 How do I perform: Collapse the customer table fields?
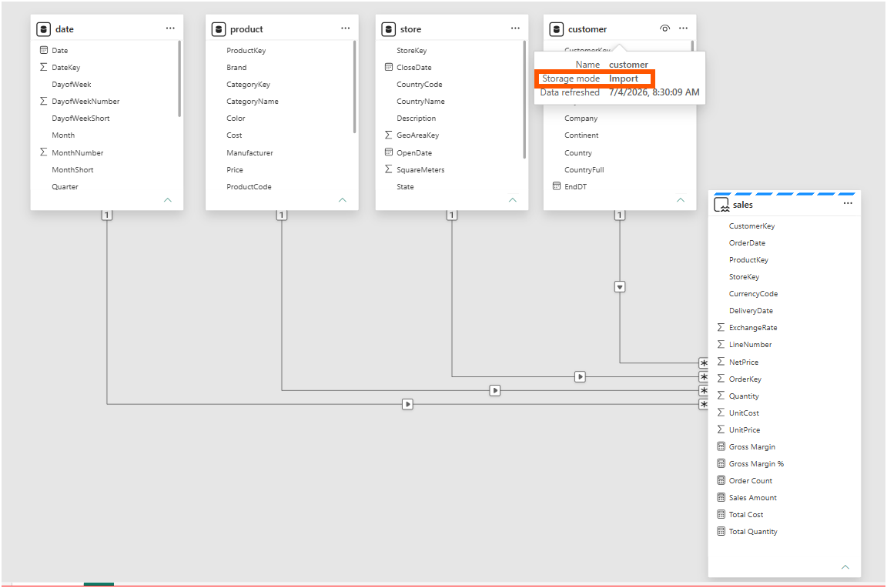681,199
